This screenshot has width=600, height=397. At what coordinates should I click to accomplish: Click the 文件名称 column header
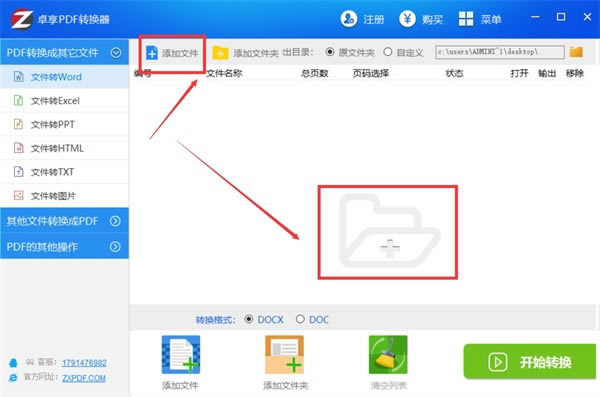click(x=224, y=73)
